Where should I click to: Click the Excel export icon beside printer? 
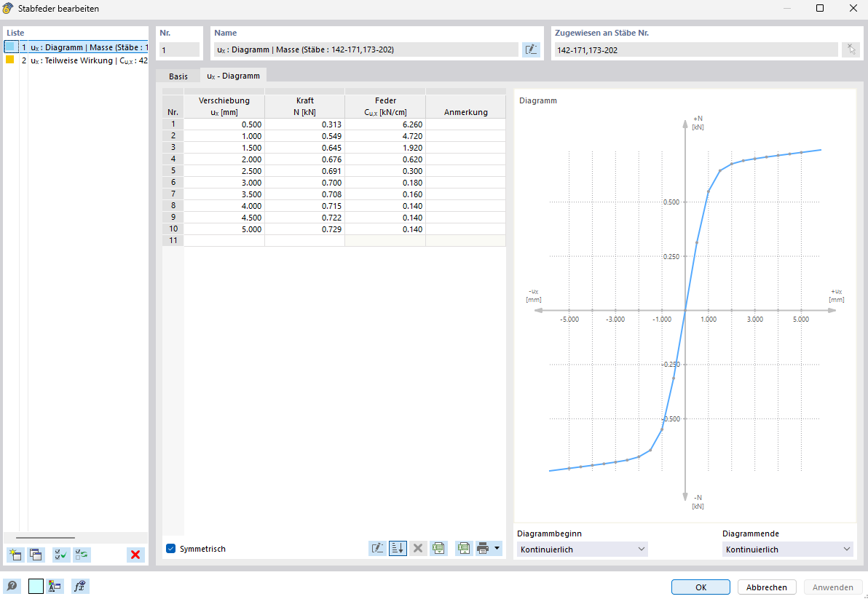point(464,549)
